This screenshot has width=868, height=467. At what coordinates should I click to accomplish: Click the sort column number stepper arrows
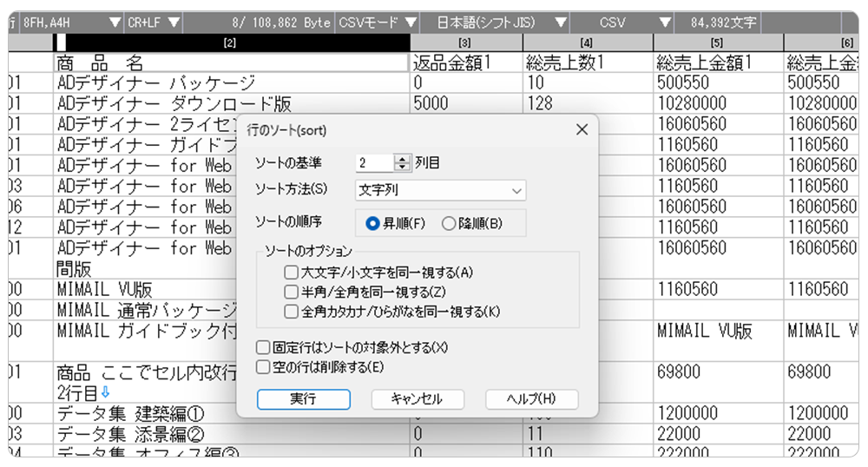coord(401,162)
